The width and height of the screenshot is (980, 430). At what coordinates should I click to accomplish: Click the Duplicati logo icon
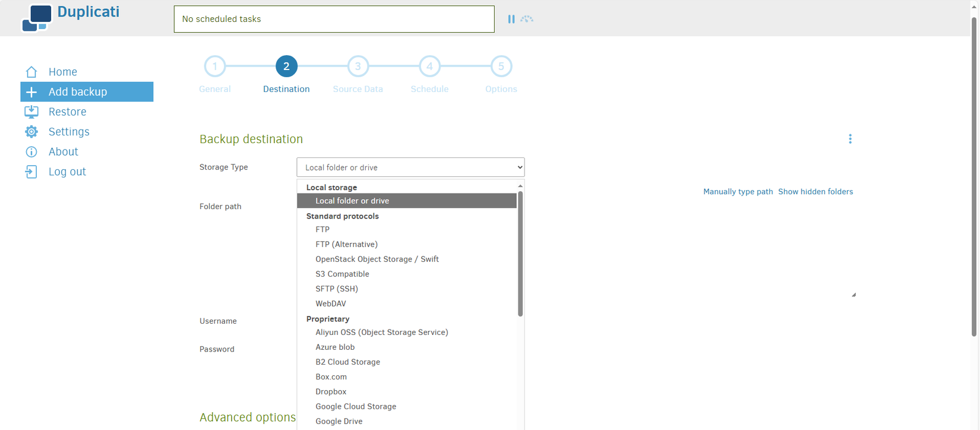click(37, 18)
